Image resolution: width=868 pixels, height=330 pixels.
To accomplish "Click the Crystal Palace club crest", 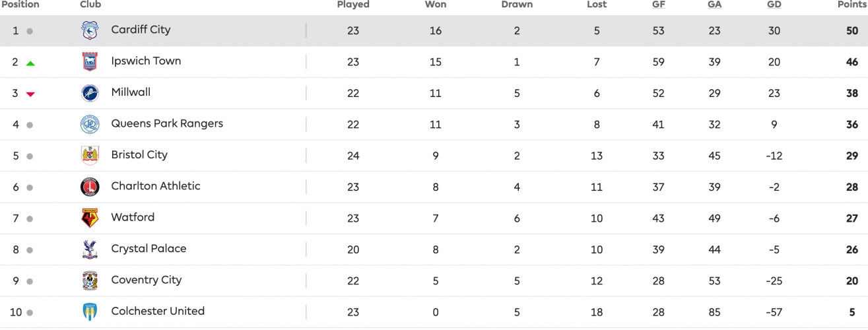I will 90,249.
